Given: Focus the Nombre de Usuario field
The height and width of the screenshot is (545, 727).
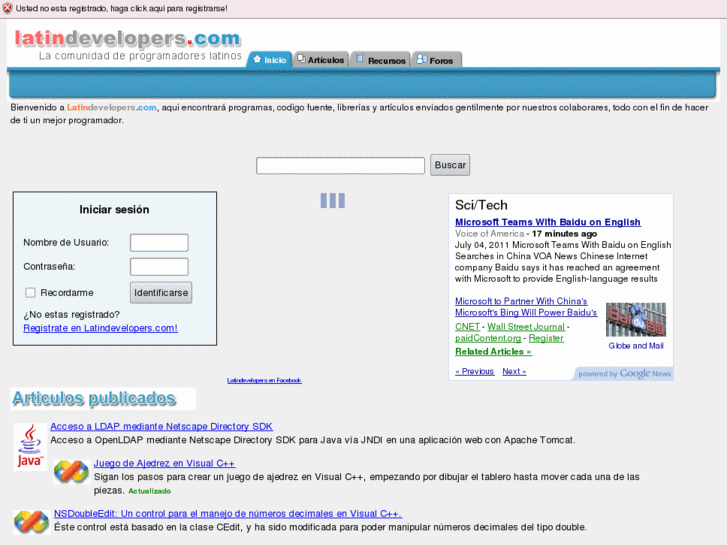Looking at the screenshot, I should (x=159, y=243).
